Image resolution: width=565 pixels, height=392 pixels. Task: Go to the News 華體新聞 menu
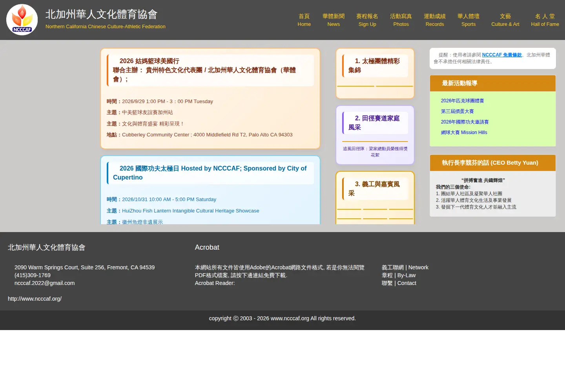tap(334, 20)
